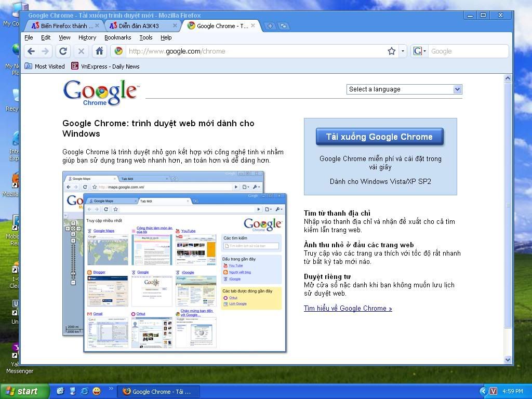Reload the page with the Refresh icon
The height and width of the screenshot is (399, 532).
[63, 51]
